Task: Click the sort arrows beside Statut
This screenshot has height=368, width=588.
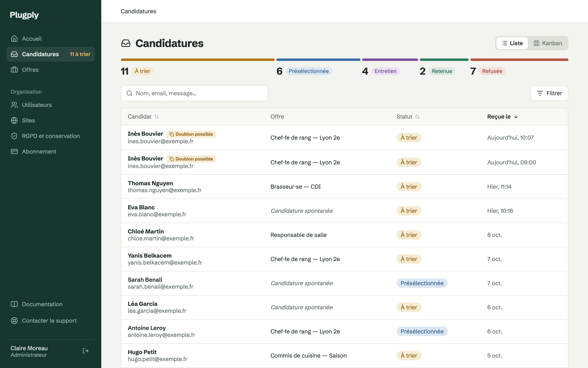Action: click(417, 117)
